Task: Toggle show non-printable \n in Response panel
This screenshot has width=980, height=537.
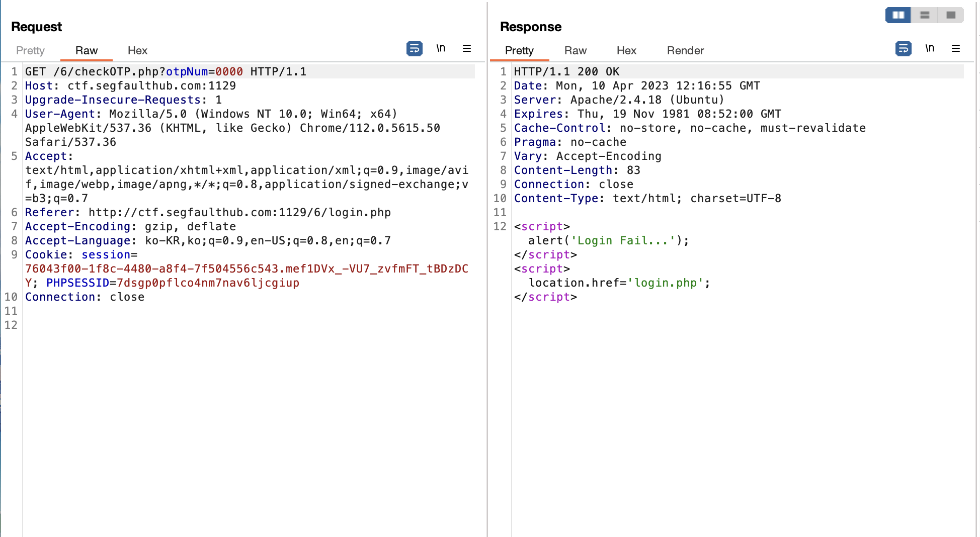Action: [x=930, y=48]
